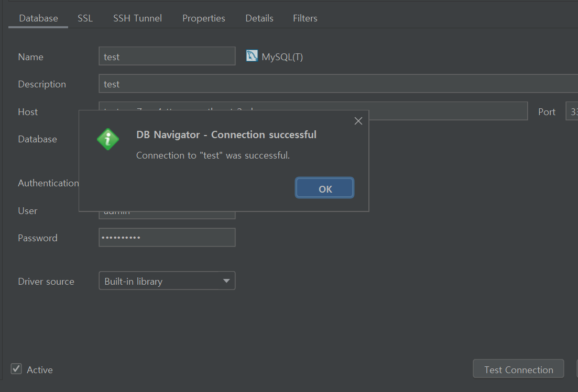
Task: Select the Database tab
Action: 38,18
